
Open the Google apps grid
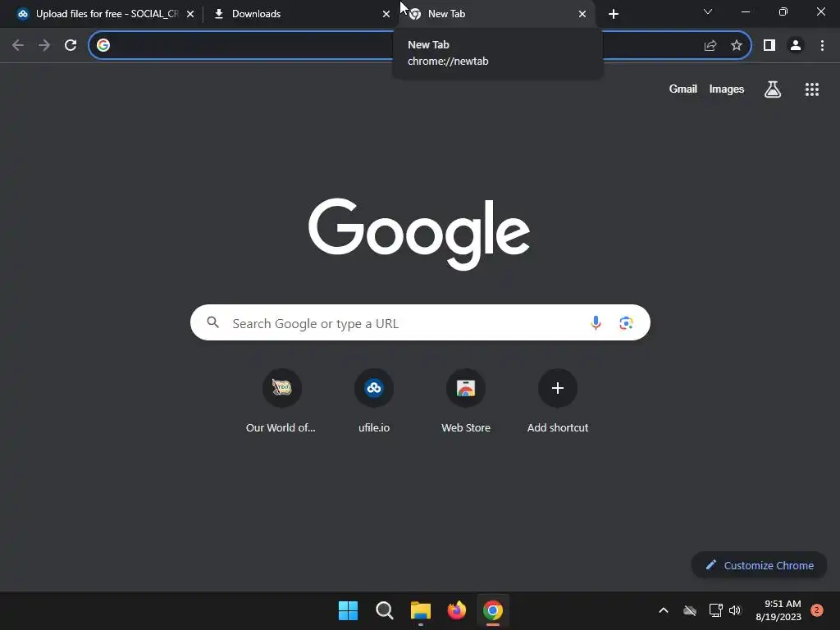[x=812, y=89]
